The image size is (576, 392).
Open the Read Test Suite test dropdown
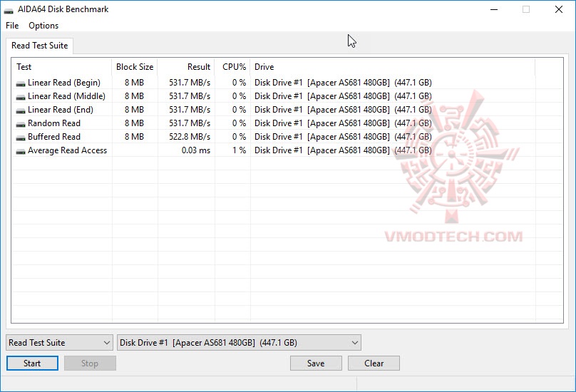59,342
